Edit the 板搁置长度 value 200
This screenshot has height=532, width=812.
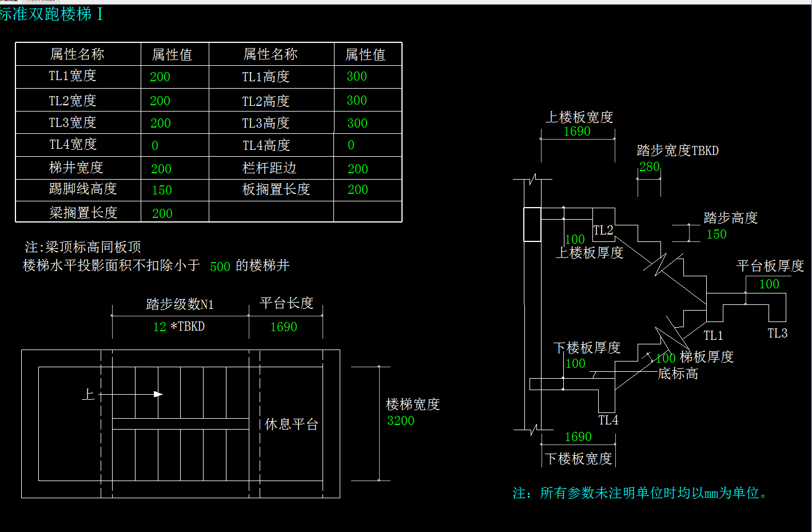click(x=358, y=189)
